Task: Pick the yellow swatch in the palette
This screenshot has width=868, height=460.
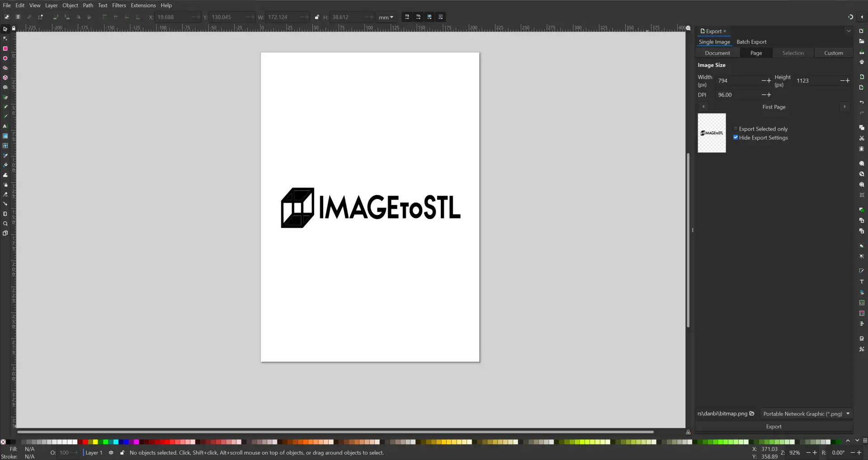Action: click(x=95, y=442)
